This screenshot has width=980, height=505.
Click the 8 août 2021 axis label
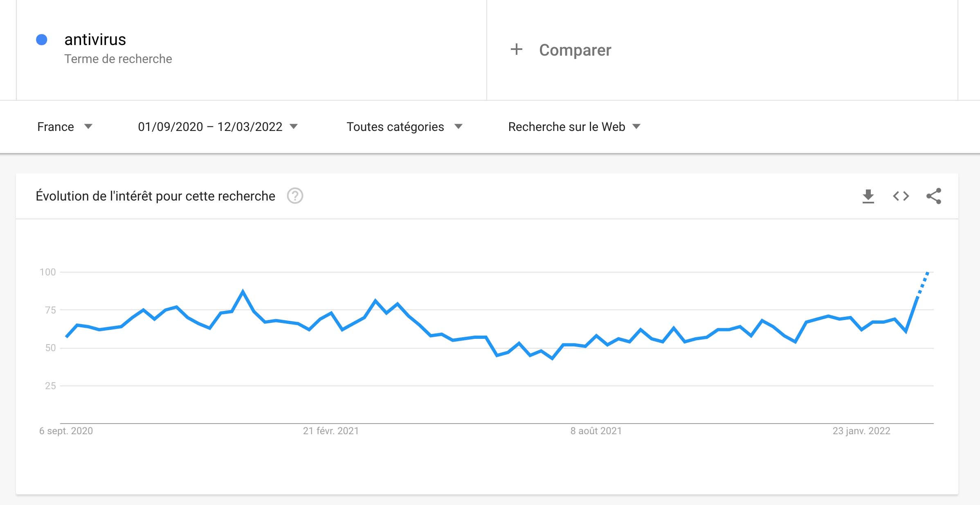pyautogui.click(x=596, y=431)
